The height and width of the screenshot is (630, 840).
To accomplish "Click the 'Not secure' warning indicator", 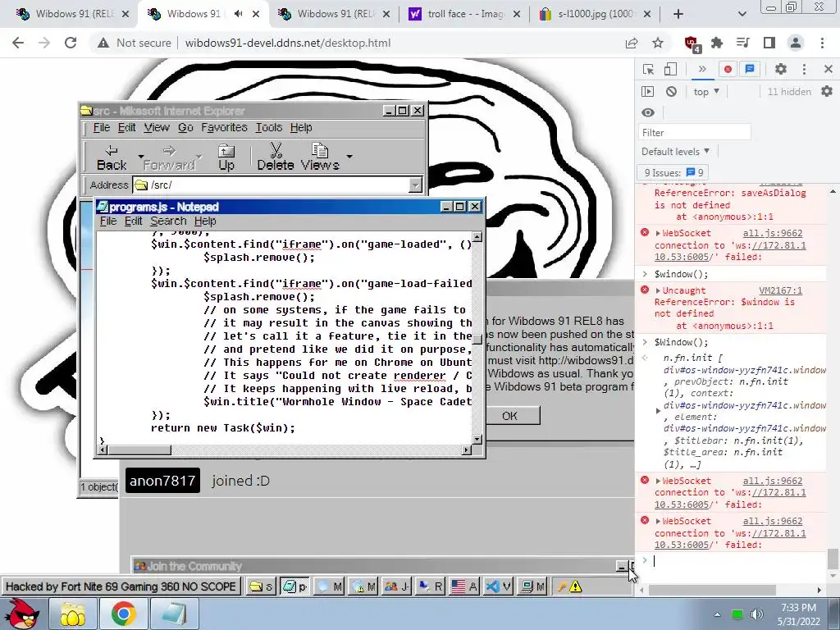I will coord(135,43).
